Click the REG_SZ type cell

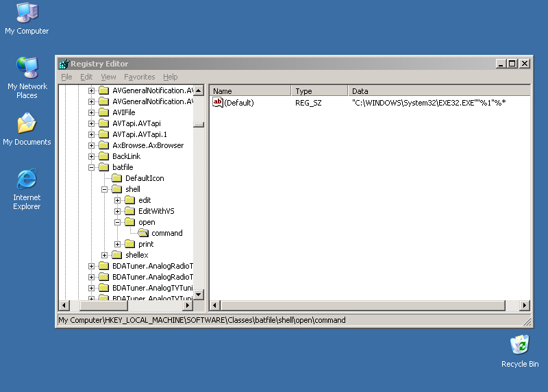point(308,103)
